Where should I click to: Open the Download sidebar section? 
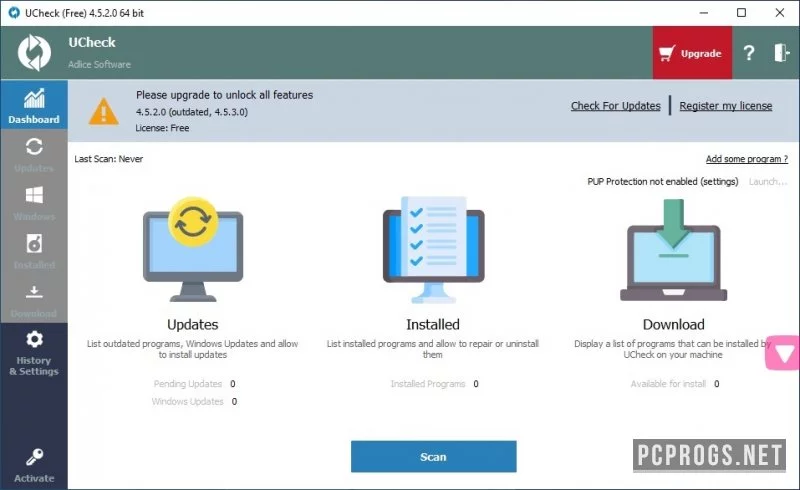click(x=34, y=300)
